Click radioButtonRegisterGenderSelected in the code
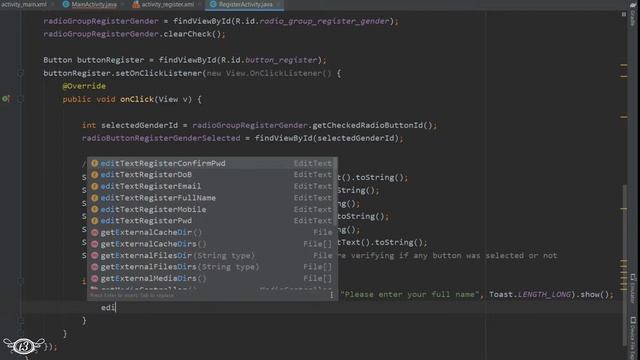The width and height of the screenshot is (640, 360). [x=161, y=138]
